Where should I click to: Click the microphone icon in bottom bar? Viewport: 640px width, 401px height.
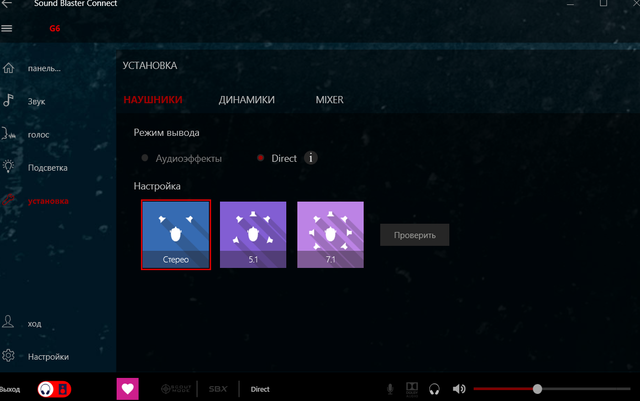click(390, 389)
